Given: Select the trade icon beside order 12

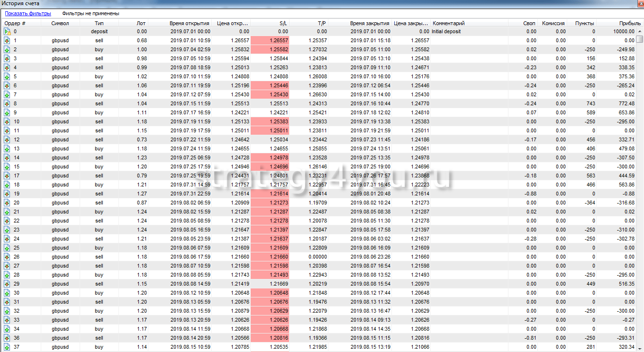Looking at the screenshot, I should tap(7, 140).
